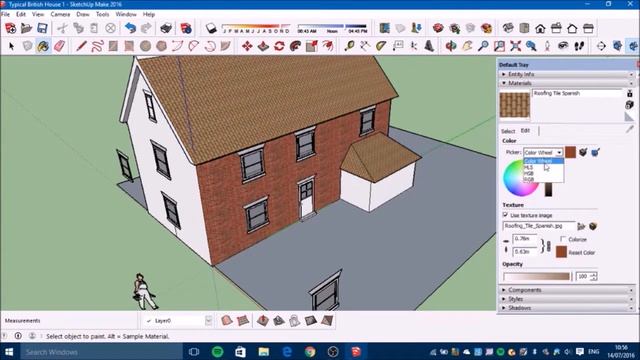Expand the Shadows panel
The height and width of the screenshot is (360, 640).
[566, 308]
